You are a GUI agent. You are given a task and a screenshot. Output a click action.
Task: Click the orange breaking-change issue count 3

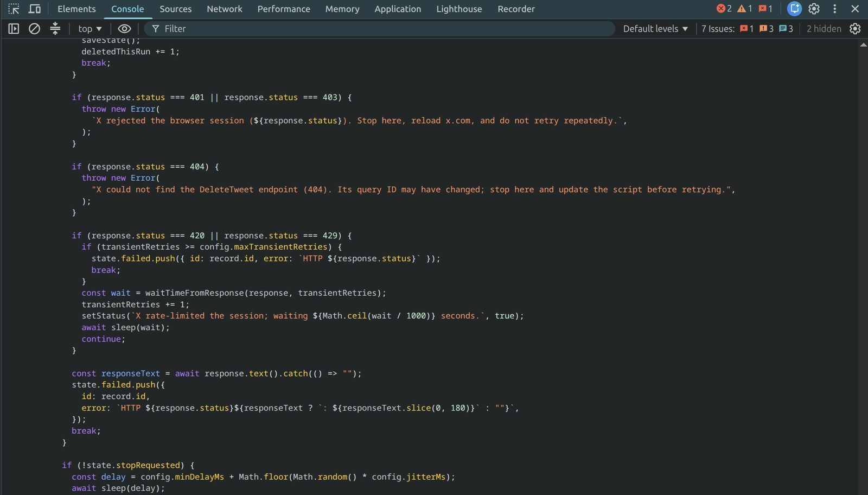coord(767,29)
